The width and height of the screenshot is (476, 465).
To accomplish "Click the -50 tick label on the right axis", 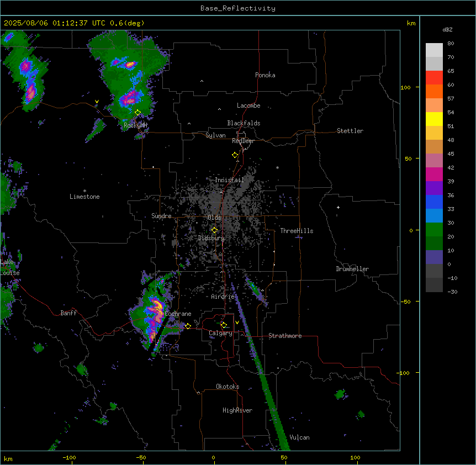I will (x=405, y=302).
